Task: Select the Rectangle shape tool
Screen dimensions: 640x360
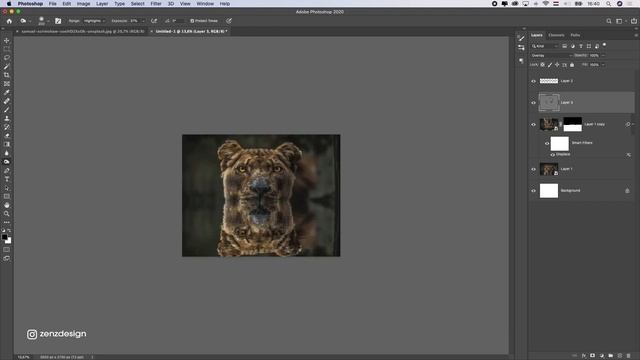Action: point(7,196)
